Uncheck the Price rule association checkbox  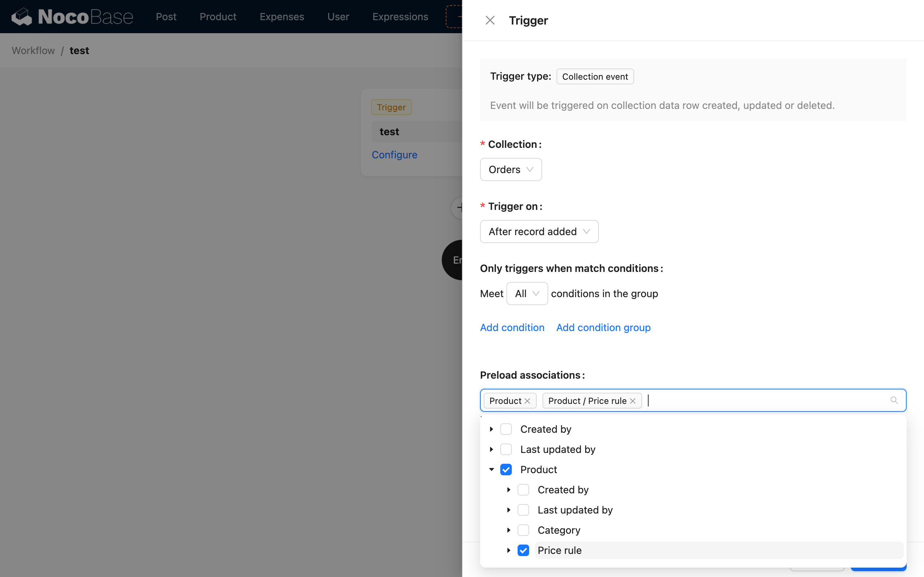[523, 550]
